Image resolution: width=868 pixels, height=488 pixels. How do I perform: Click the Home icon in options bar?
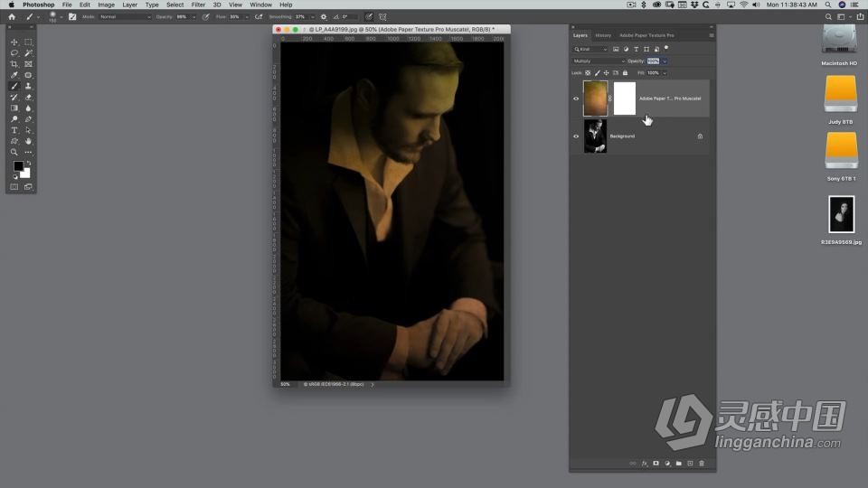[x=12, y=17]
